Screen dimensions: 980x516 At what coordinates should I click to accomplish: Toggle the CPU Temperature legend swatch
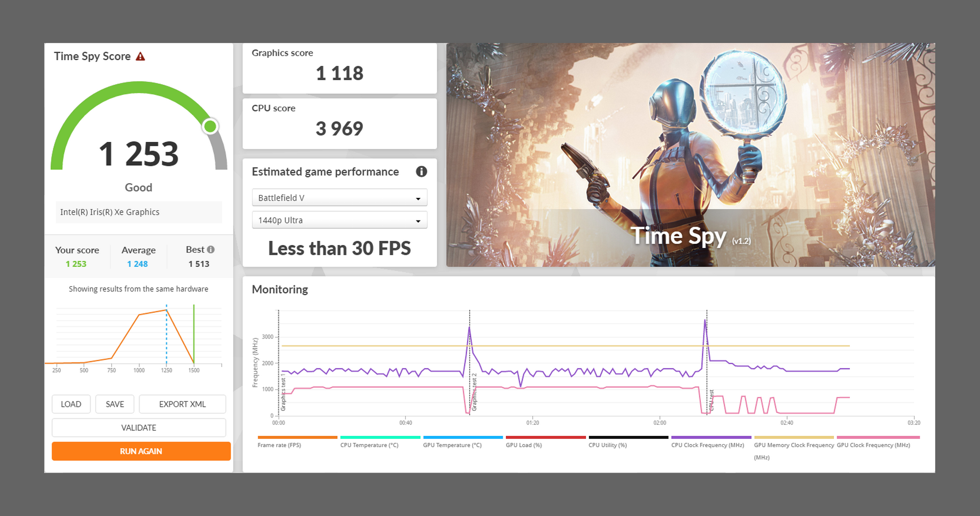click(380, 437)
